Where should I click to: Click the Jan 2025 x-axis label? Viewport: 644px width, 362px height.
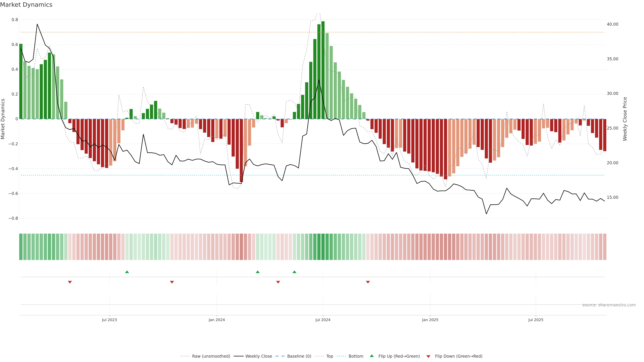click(x=430, y=320)
